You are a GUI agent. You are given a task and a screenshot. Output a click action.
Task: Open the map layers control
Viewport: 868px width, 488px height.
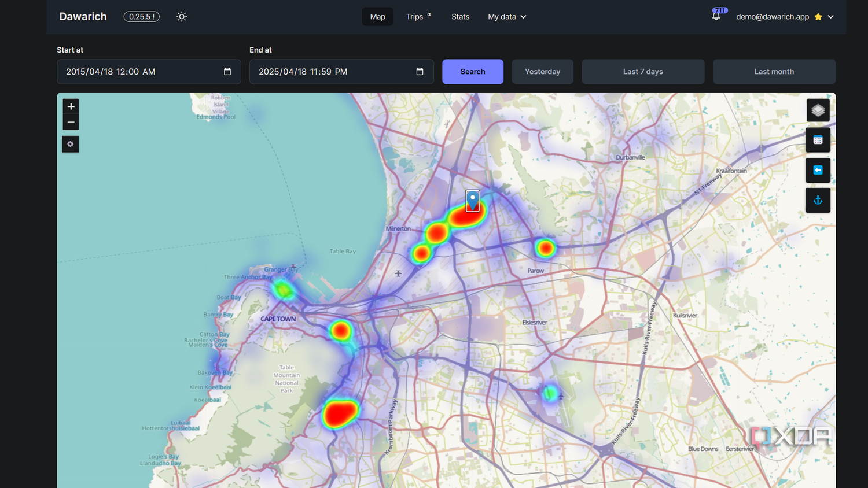818,110
